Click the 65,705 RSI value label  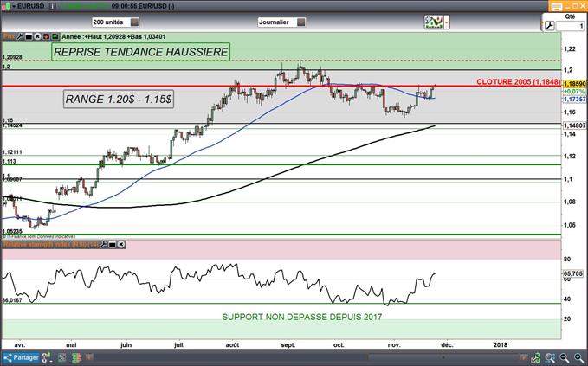pos(573,273)
